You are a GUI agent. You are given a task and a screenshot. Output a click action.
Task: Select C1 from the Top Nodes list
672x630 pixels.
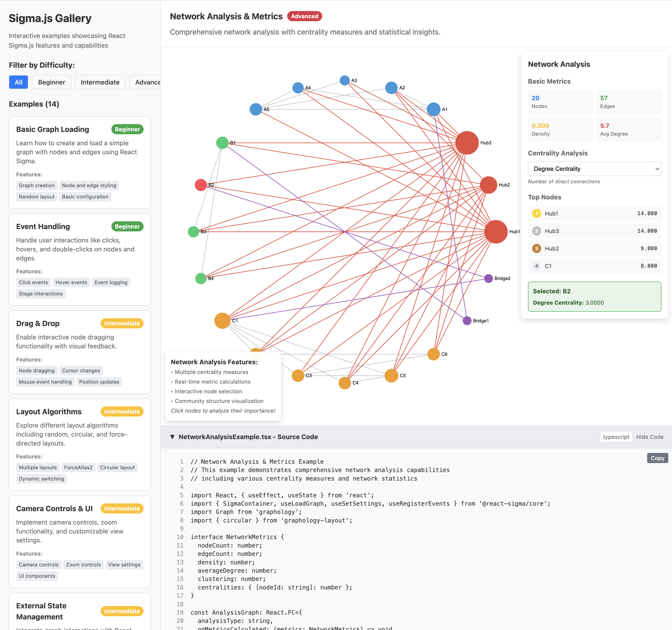[594, 266]
